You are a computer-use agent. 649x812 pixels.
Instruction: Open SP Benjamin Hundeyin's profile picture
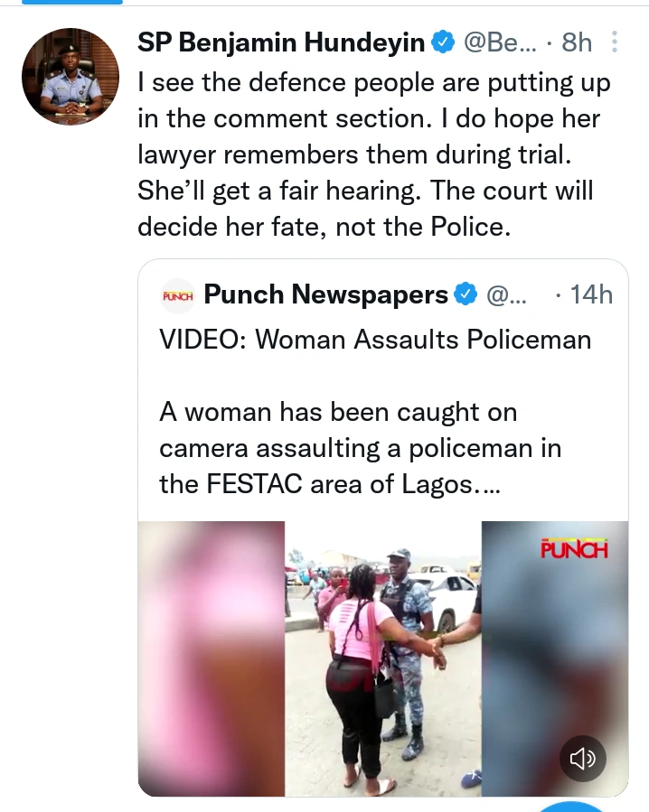(x=71, y=76)
